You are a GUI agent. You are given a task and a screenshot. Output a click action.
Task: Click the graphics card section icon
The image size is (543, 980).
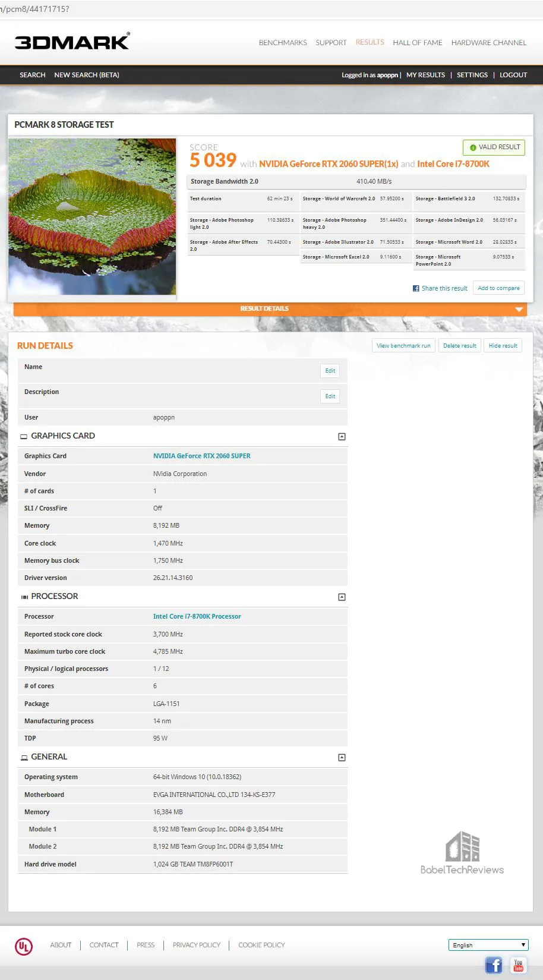click(24, 436)
